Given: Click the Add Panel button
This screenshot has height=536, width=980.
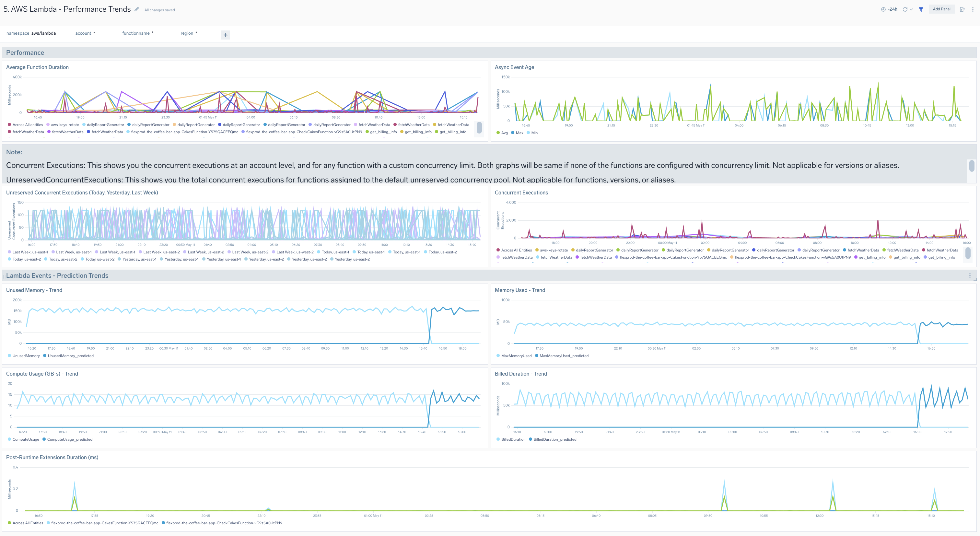Looking at the screenshot, I should tap(941, 9).
